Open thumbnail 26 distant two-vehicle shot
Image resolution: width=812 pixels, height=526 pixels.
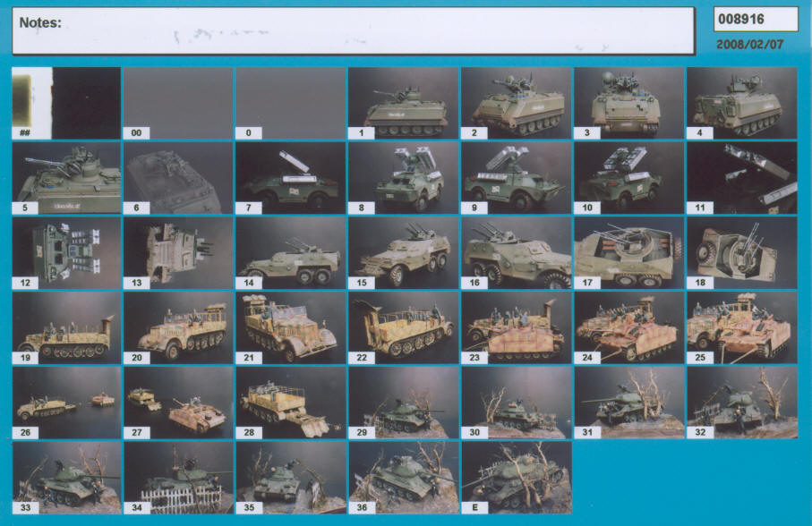pyautogui.click(x=66, y=403)
